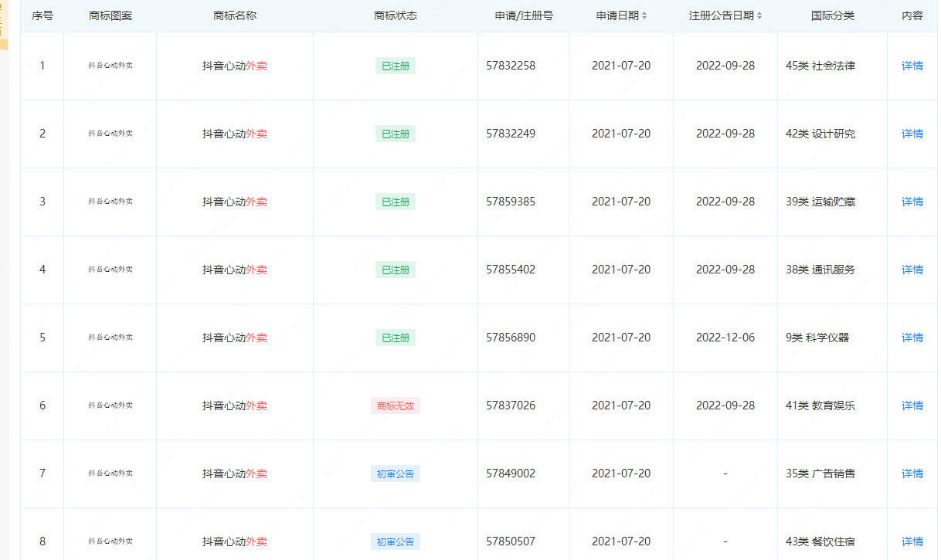Click 抖音心动外卖 name in row 2
The height and width of the screenshot is (560, 941).
tap(235, 134)
